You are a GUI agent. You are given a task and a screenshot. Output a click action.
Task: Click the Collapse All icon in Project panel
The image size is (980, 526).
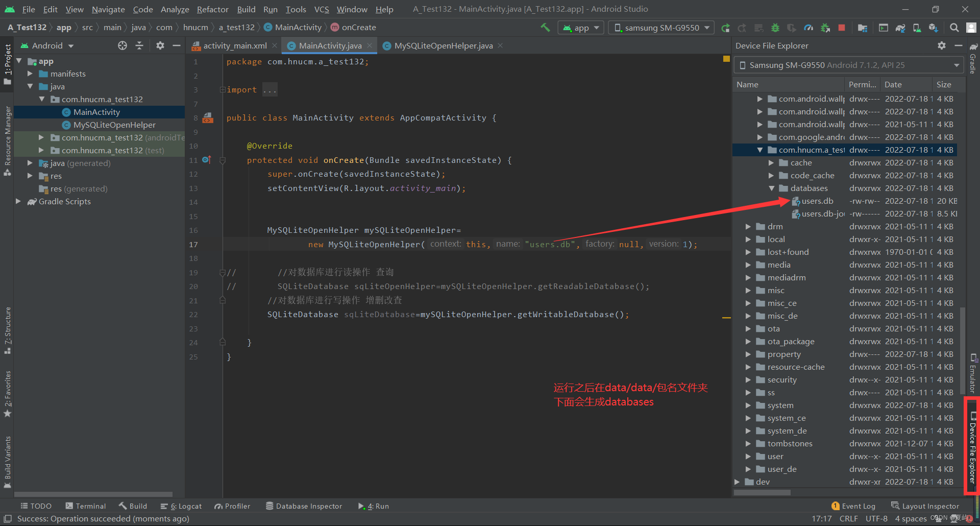(139, 45)
